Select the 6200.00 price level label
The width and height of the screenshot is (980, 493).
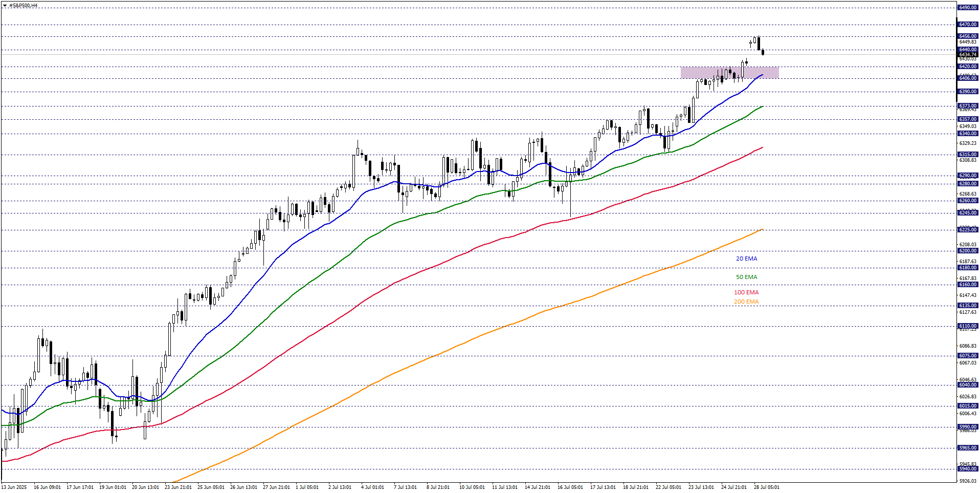coord(968,251)
